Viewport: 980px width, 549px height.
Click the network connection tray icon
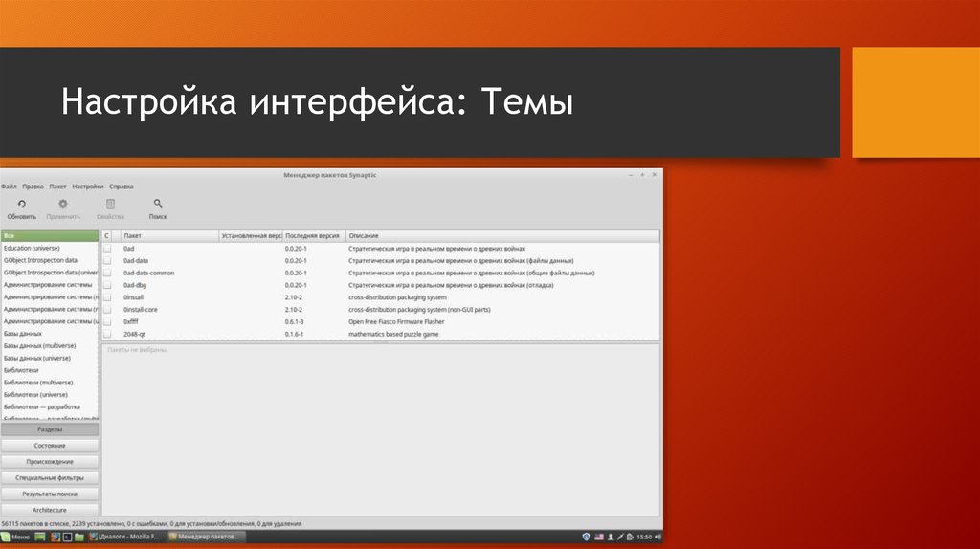(620, 537)
